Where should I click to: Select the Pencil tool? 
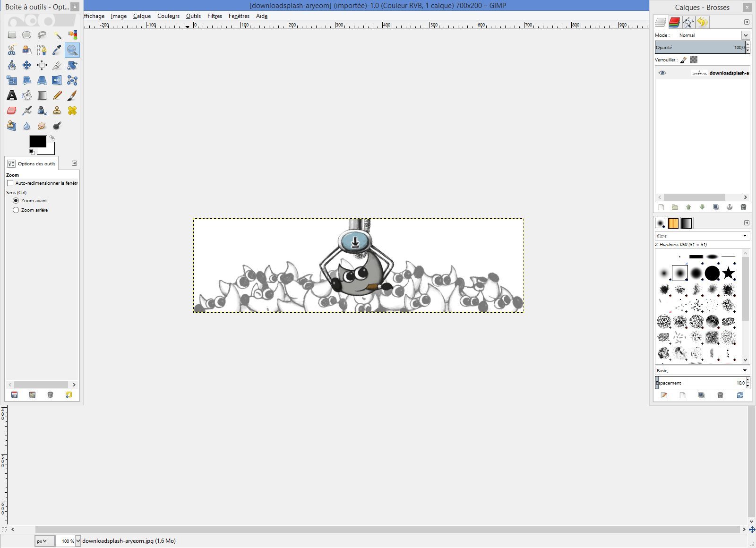point(57,95)
